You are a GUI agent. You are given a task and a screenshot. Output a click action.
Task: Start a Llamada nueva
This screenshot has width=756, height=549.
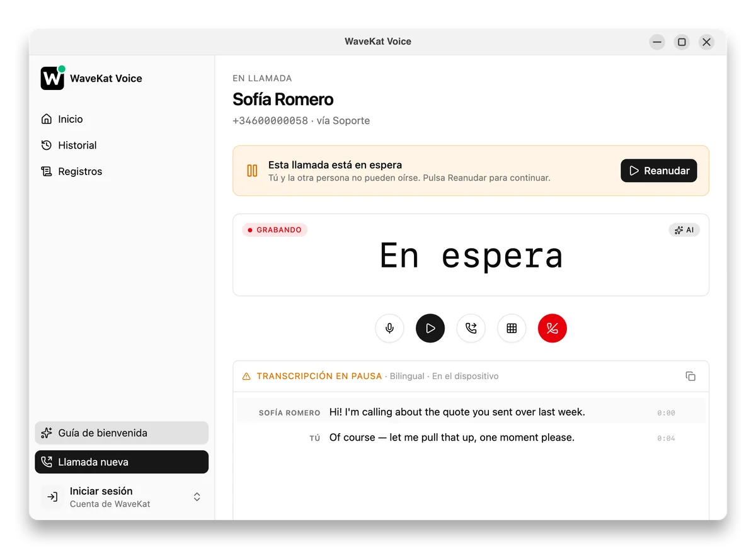click(x=122, y=462)
